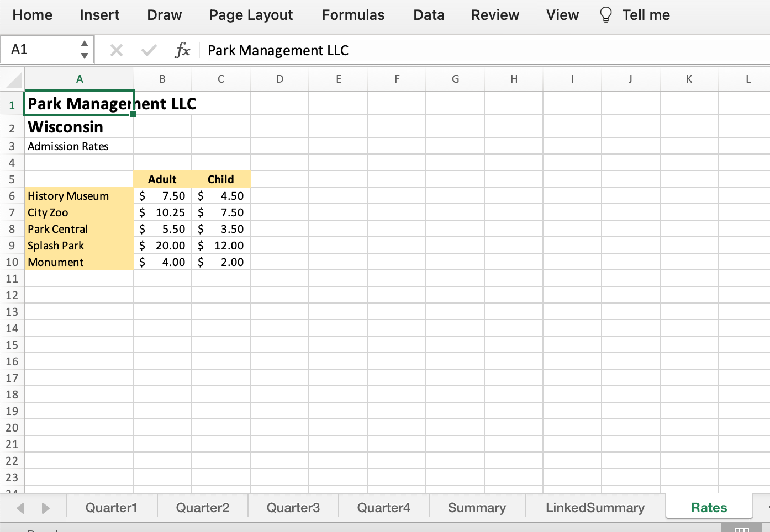Select column B header

click(x=162, y=79)
